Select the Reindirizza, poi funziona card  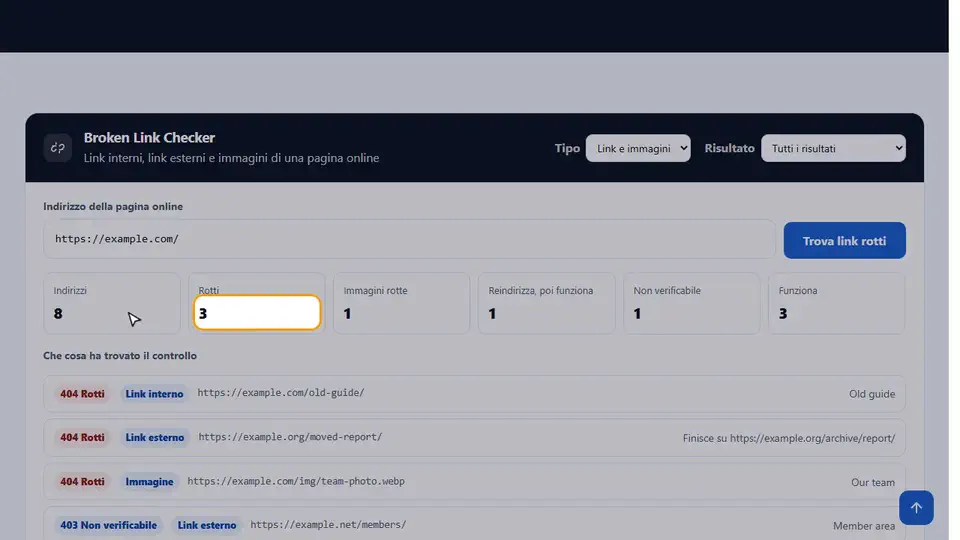point(547,303)
